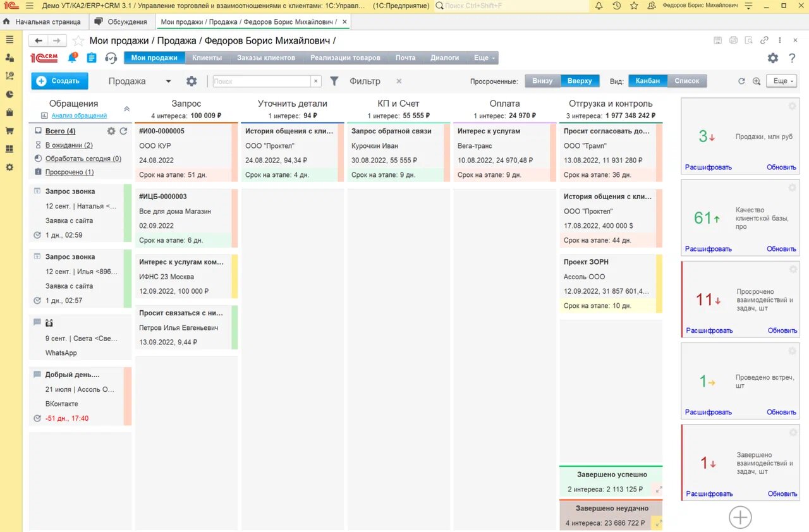Viewport: 809px width, 532px height.
Task: Open the funnel settings gear next to Продажа
Action: (x=192, y=81)
